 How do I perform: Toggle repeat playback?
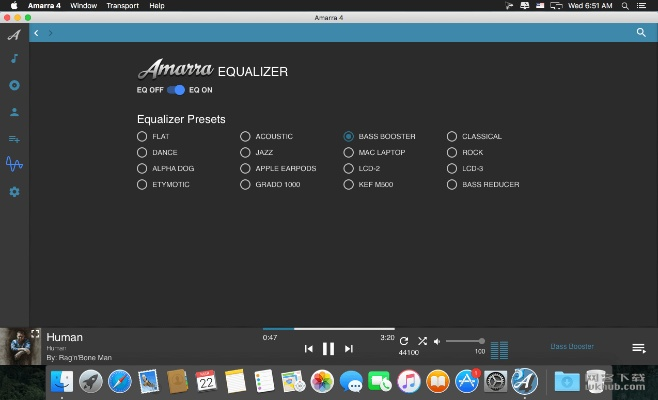tap(404, 341)
